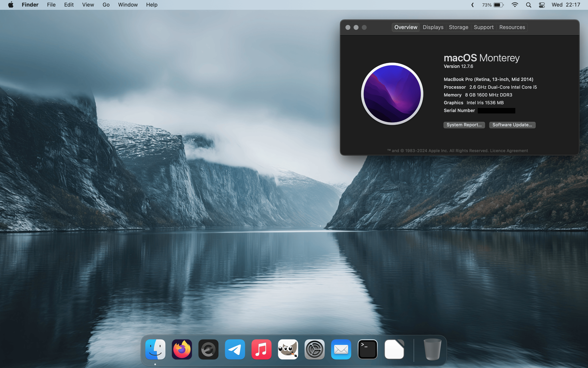Open the File menu

pos(51,5)
